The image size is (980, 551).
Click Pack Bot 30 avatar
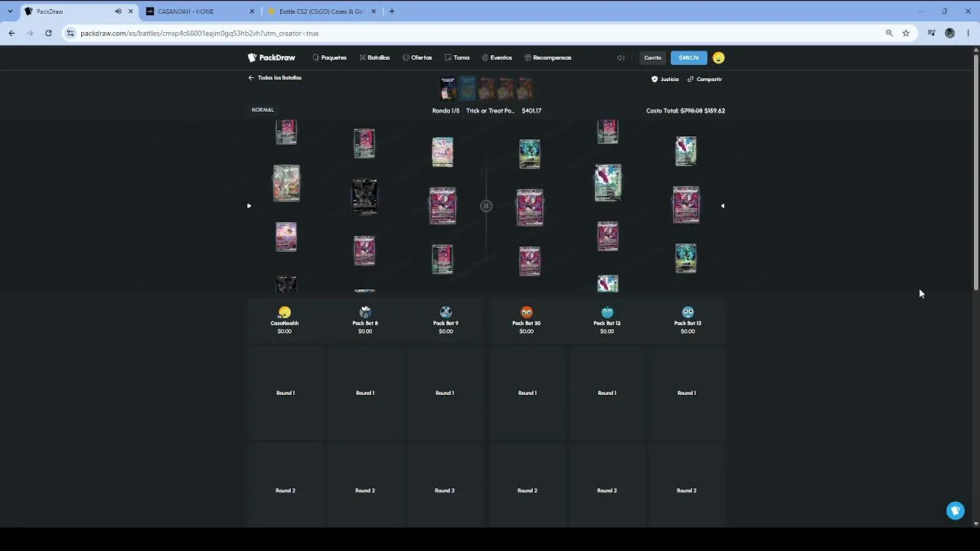click(x=527, y=312)
